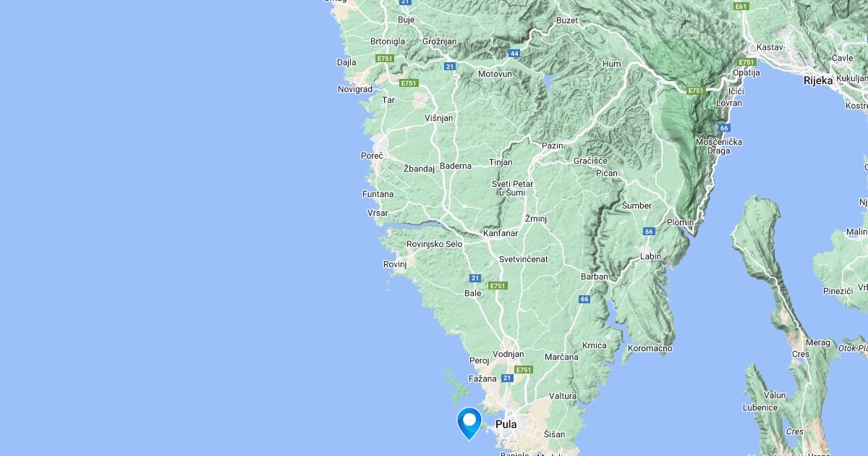Click the Novigrad town label
This screenshot has width=868, height=456.
point(355,89)
